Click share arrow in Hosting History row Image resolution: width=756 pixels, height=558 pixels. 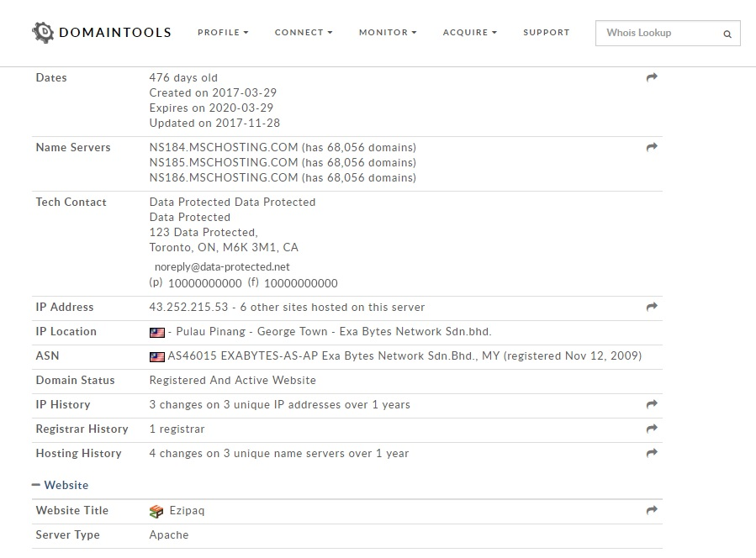652,452
